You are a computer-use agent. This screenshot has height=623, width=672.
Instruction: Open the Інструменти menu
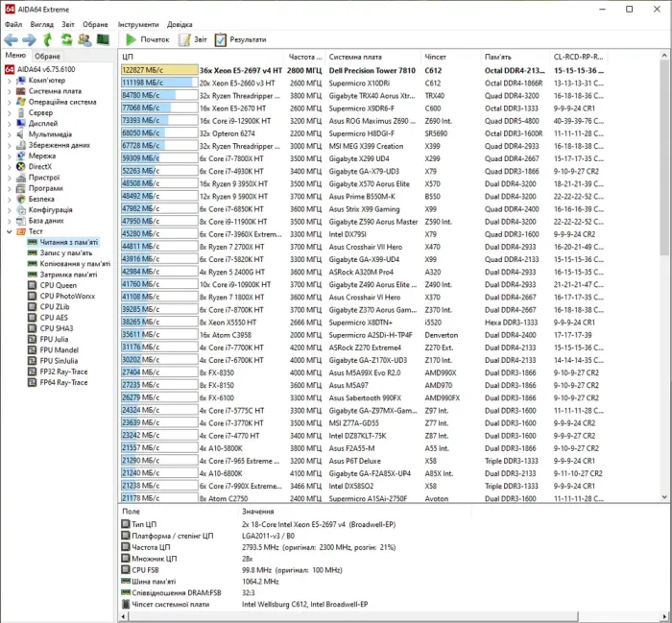(x=139, y=23)
